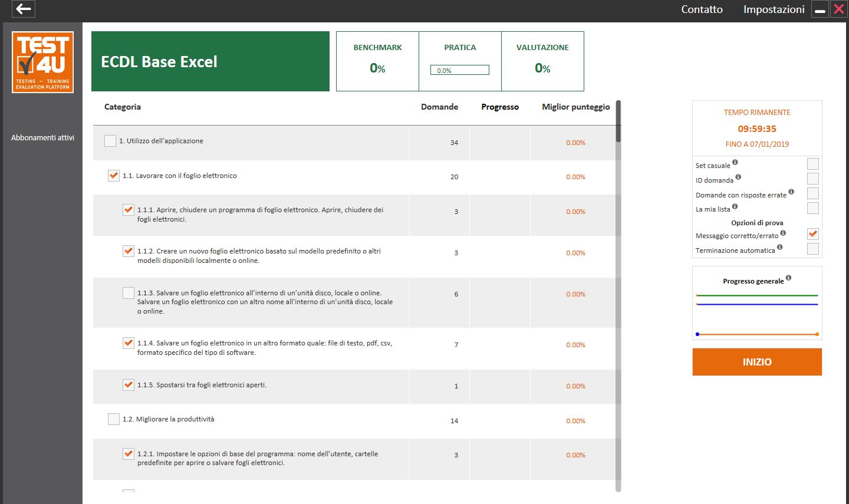The image size is (849, 504).
Task: Open the TEST4U logo home
Action: [42, 62]
